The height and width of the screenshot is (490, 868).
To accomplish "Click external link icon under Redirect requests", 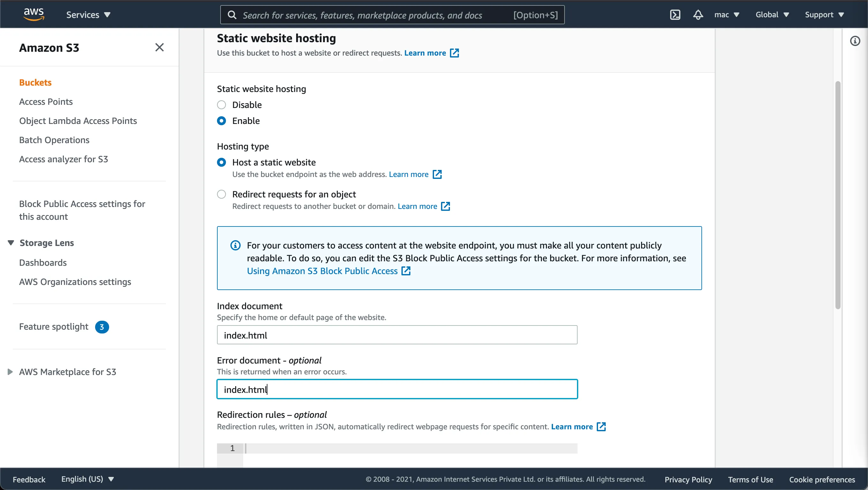I will point(445,206).
